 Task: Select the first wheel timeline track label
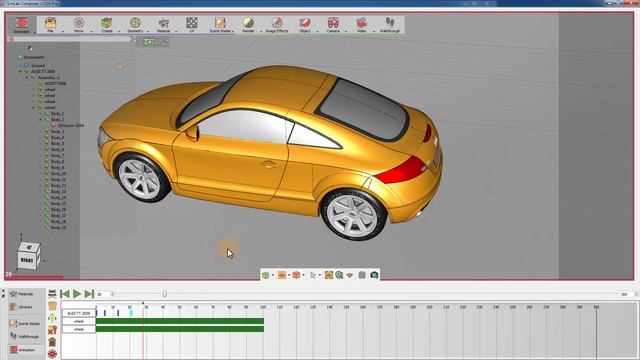[79, 321]
